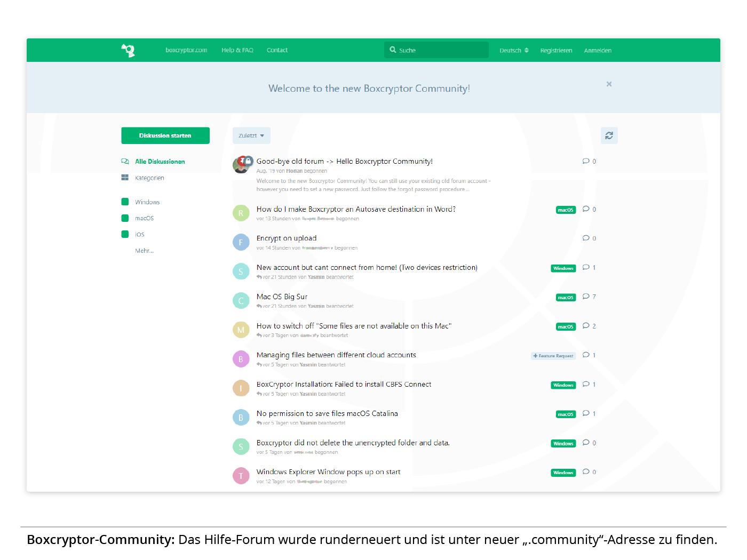Screen dimensions: 747x560
Task: Open the iOS tag in the sidebar
Action: [x=140, y=235]
